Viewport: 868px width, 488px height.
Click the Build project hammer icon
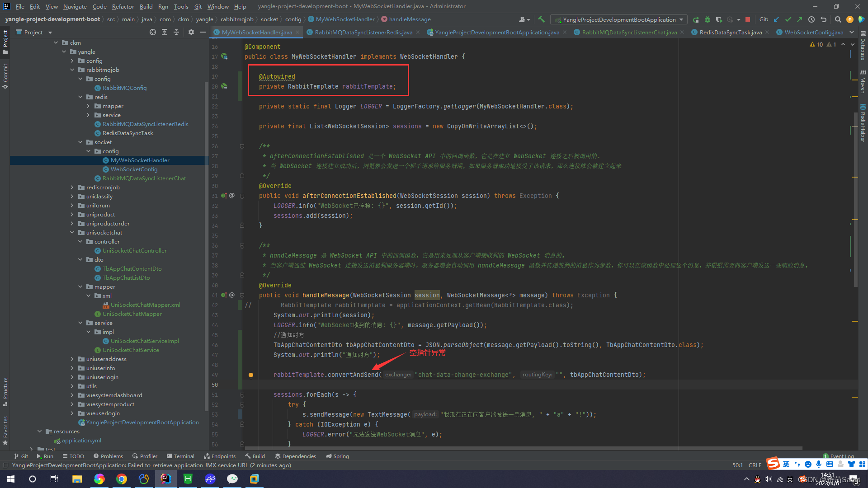tap(541, 19)
